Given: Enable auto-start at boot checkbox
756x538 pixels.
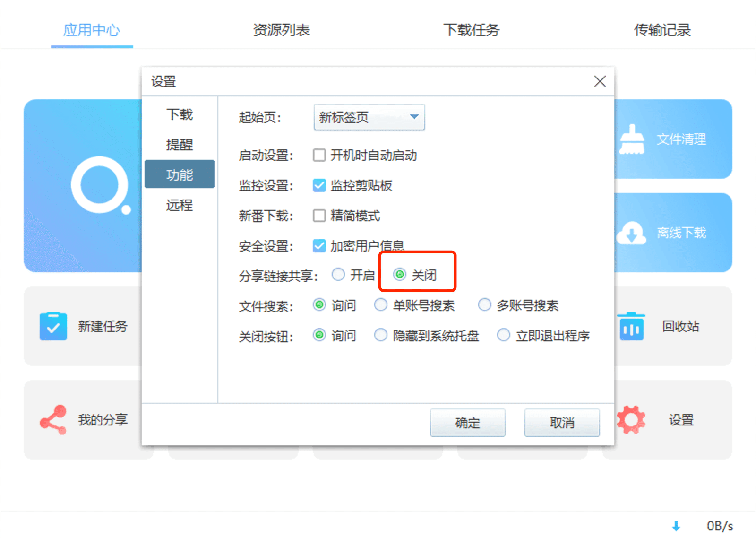Looking at the screenshot, I should (x=319, y=155).
